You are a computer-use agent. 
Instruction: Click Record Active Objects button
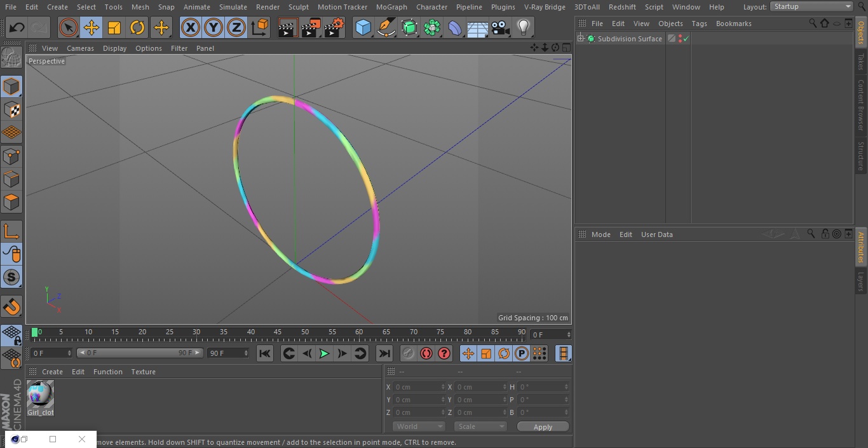(409, 354)
